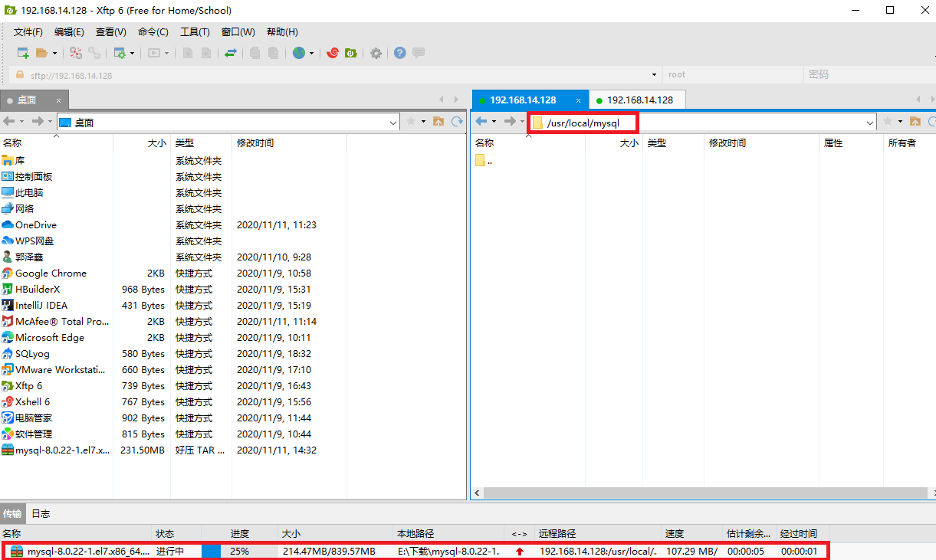Select the mysql transfer row in queue
Viewport: 936px width, 560px height.
pyautogui.click(x=415, y=551)
